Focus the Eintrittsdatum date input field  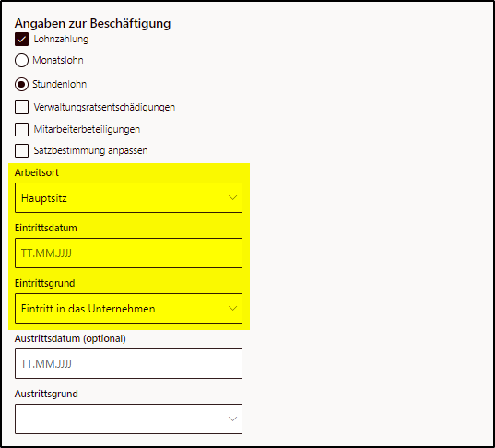[128, 253]
